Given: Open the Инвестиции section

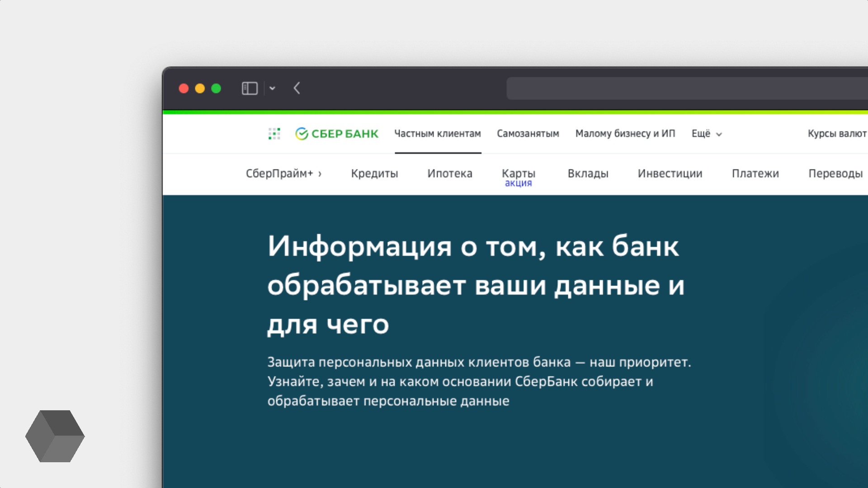Looking at the screenshot, I should pyautogui.click(x=670, y=174).
